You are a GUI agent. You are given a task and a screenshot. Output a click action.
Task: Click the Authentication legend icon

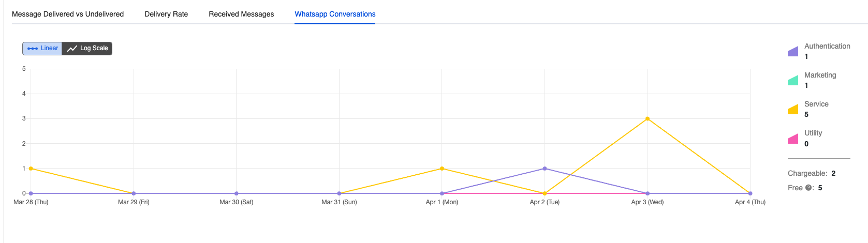tap(793, 51)
